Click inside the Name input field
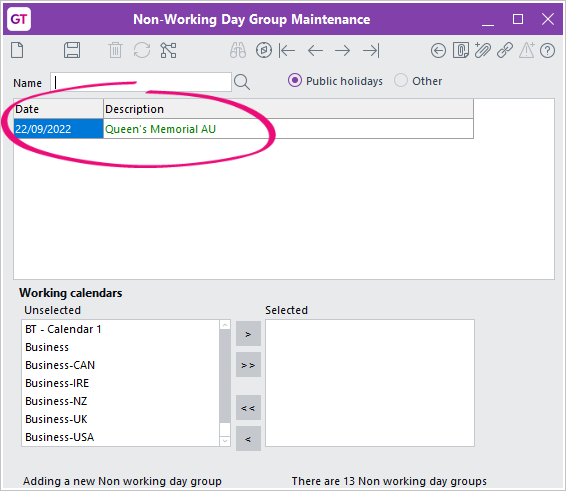 pos(141,82)
